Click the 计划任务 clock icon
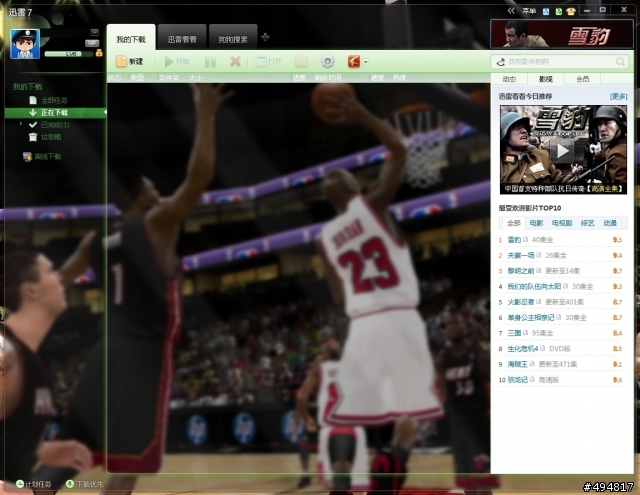Image resolution: width=640 pixels, height=495 pixels. 20,484
